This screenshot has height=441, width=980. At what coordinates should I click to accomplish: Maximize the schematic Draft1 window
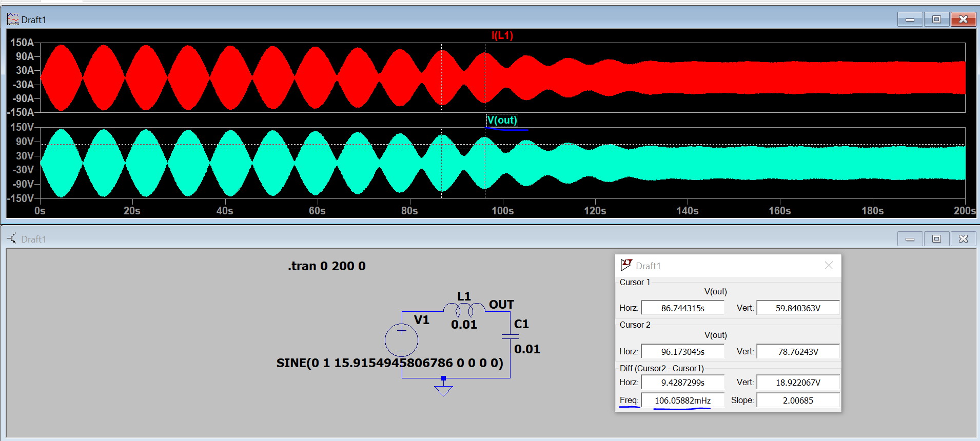936,239
